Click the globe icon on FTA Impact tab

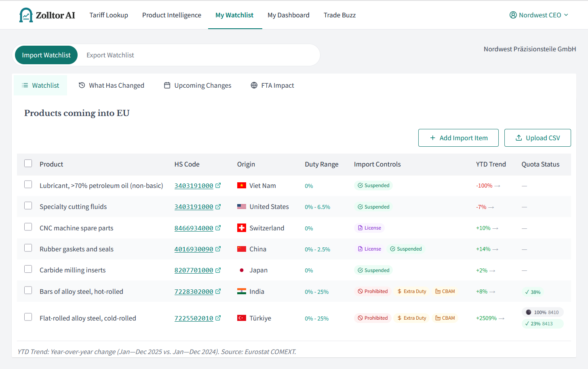coord(254,85)
